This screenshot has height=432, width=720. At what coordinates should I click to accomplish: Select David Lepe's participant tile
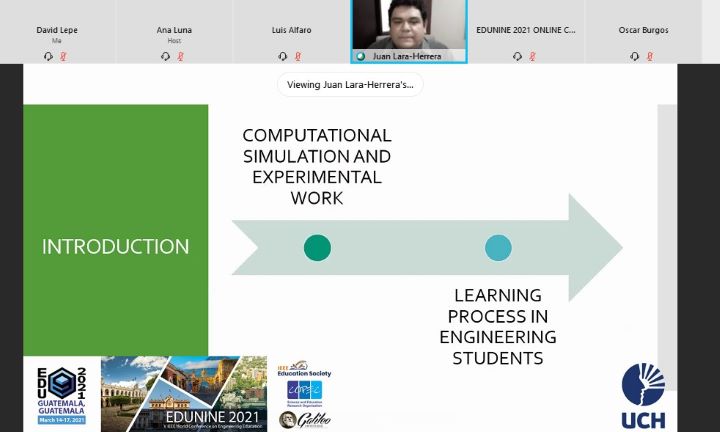point(56,30)
